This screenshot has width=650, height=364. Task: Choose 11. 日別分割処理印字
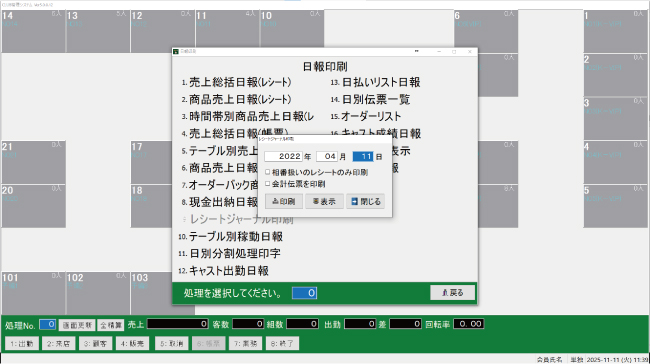pyautogui.click(x=229, y=254)
